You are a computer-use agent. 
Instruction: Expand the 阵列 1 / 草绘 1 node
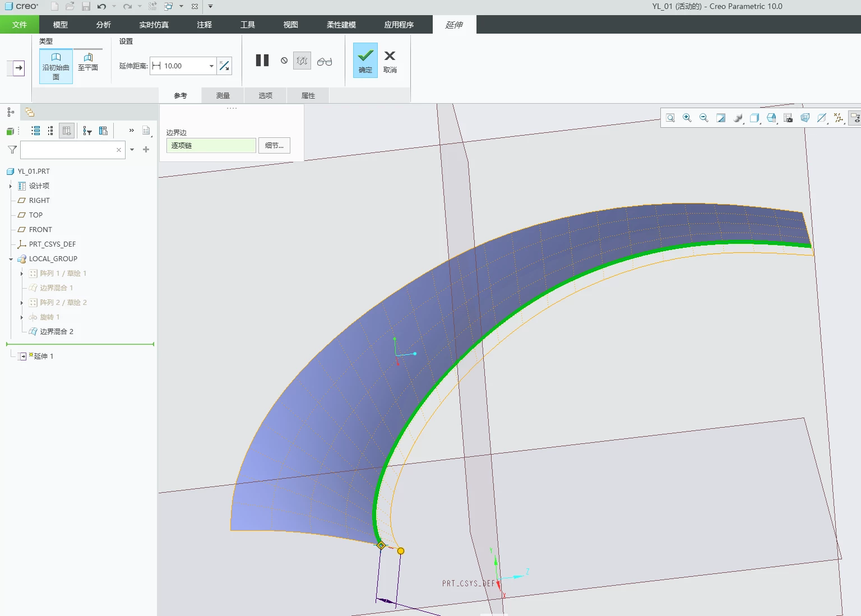click(x=22, y=274)
